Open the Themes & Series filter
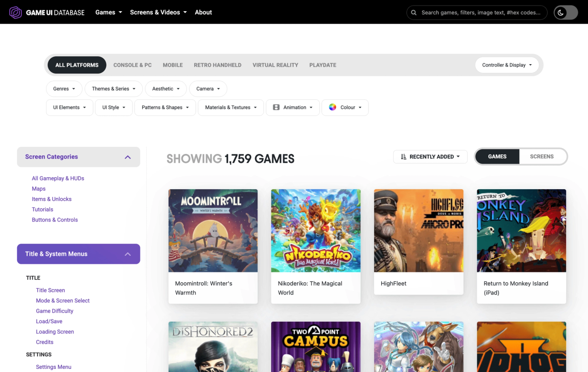588x372 pixels. coord(114,89)
